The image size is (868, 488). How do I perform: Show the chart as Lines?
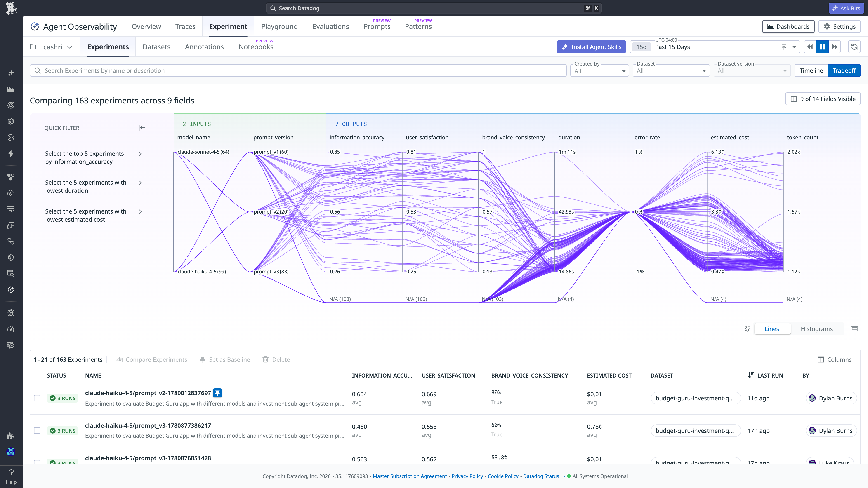(772, 329)
